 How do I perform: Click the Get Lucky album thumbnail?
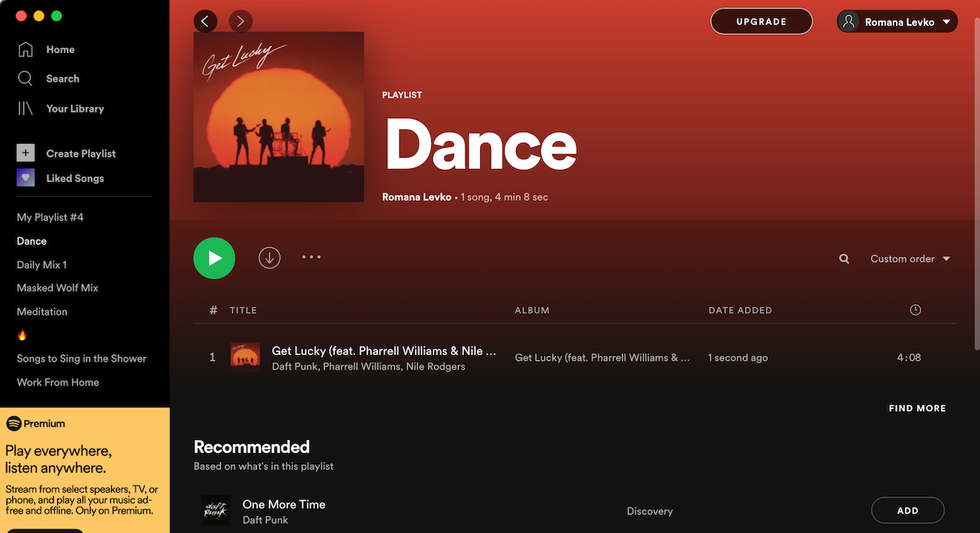[246, 357]
